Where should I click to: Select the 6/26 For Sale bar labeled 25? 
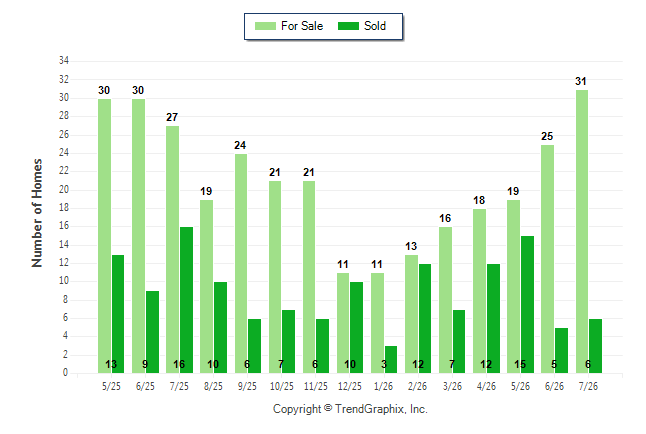click(548, 259)
